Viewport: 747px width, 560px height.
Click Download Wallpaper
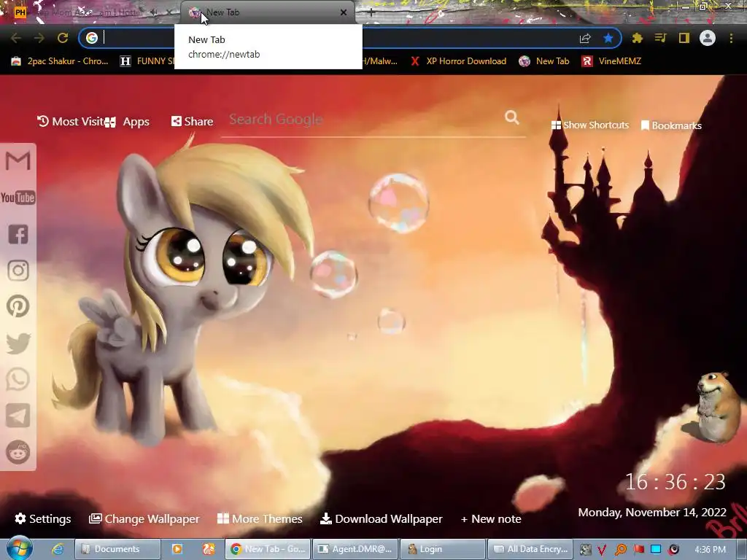(381, 518)
